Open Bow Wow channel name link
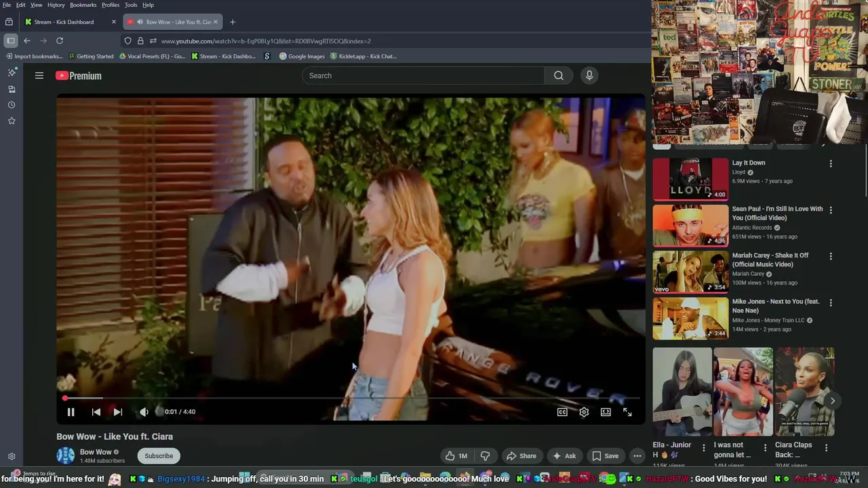The height and width of the screenshot is (488, 868). click(x=96, y=452)
